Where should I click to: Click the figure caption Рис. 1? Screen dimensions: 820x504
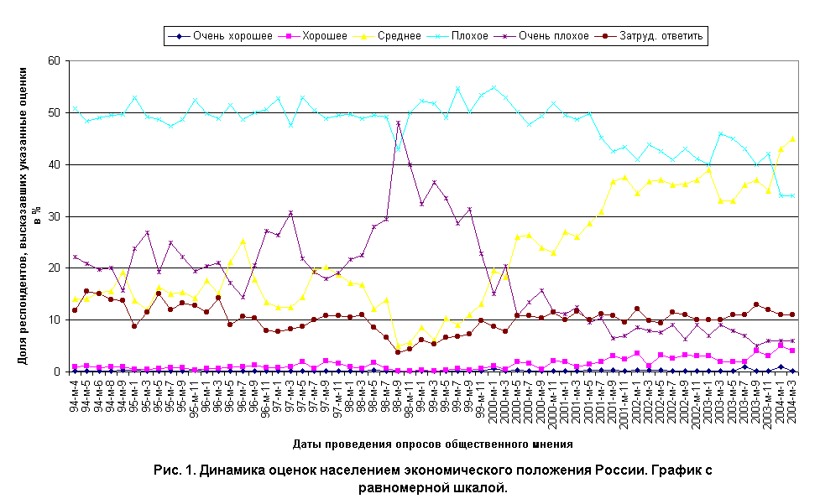pyautogui.click(x=432, y=478)
